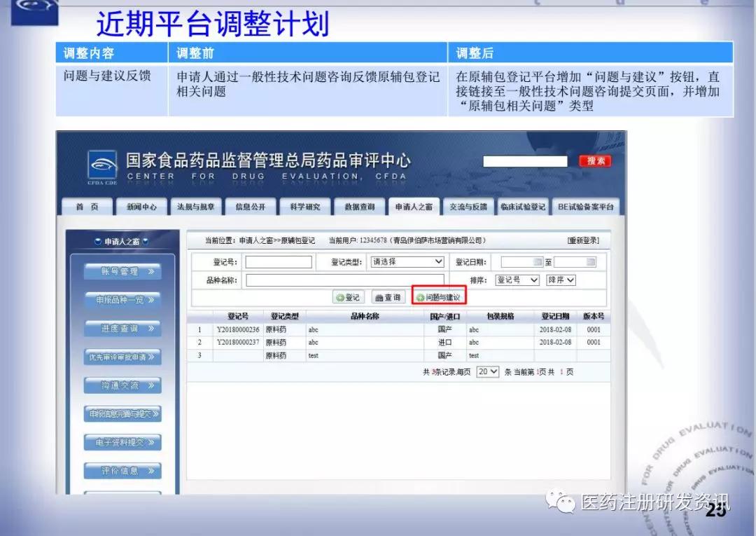Open 优先审评审批申请 in the sidebar
This screenshot has height=536, width=756.
click(x=122, y=357)
